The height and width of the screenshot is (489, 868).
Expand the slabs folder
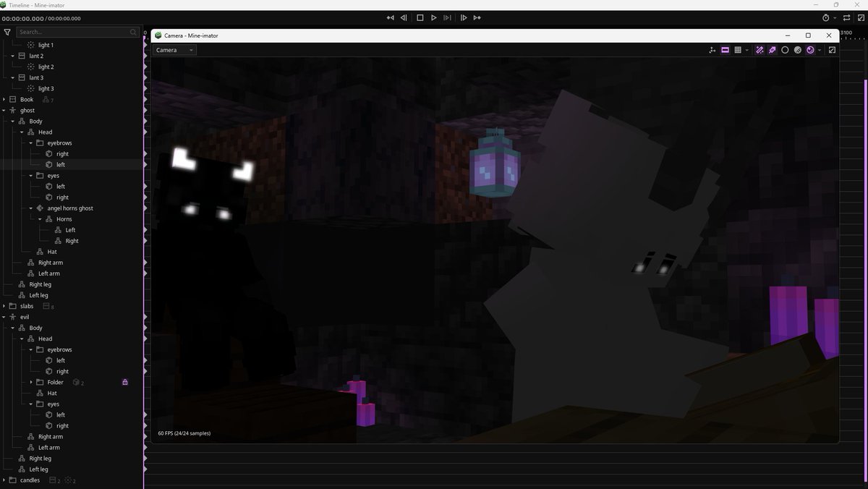tap(4, 306)
